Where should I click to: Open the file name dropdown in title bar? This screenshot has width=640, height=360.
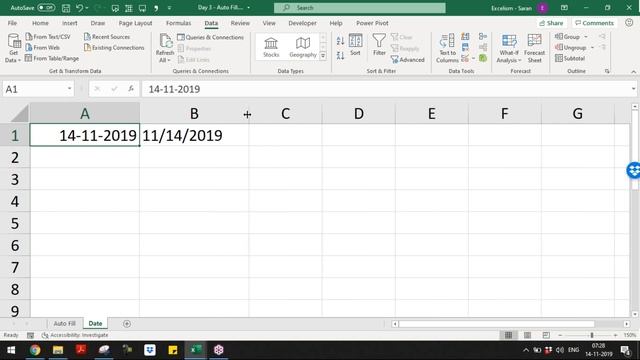pos(248,7)
